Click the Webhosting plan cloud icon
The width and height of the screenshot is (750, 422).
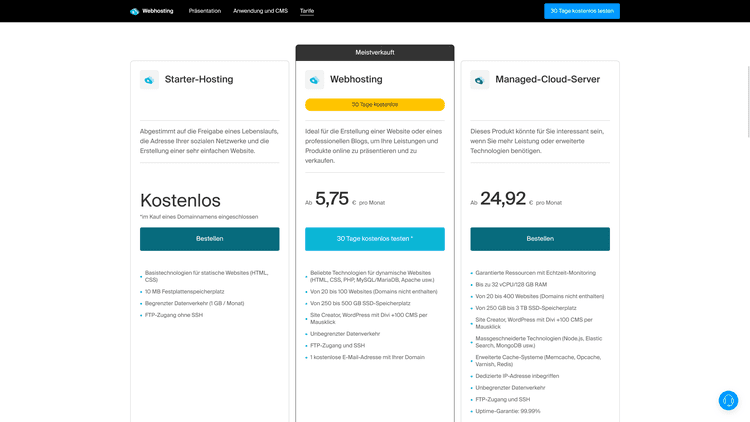coord(314,80)
